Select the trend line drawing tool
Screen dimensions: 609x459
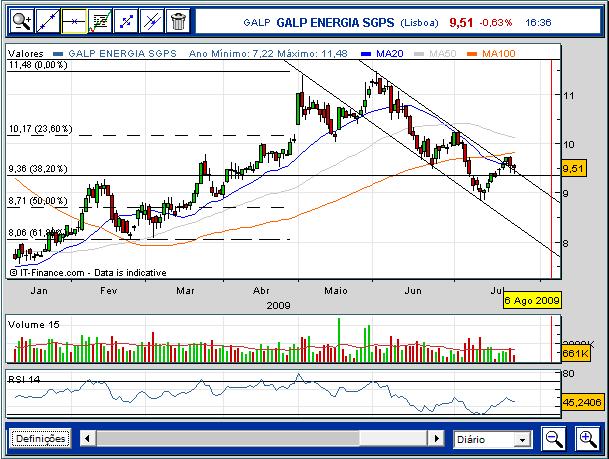(47, 21)
